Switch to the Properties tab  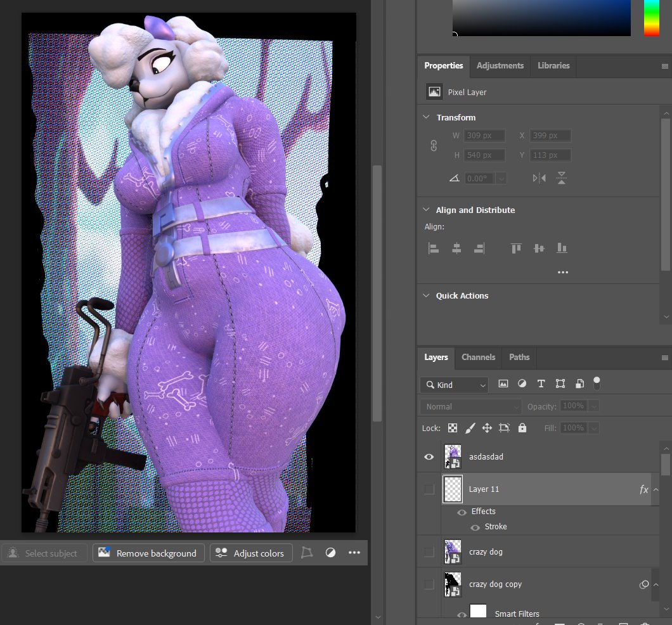tap(444, 65)
